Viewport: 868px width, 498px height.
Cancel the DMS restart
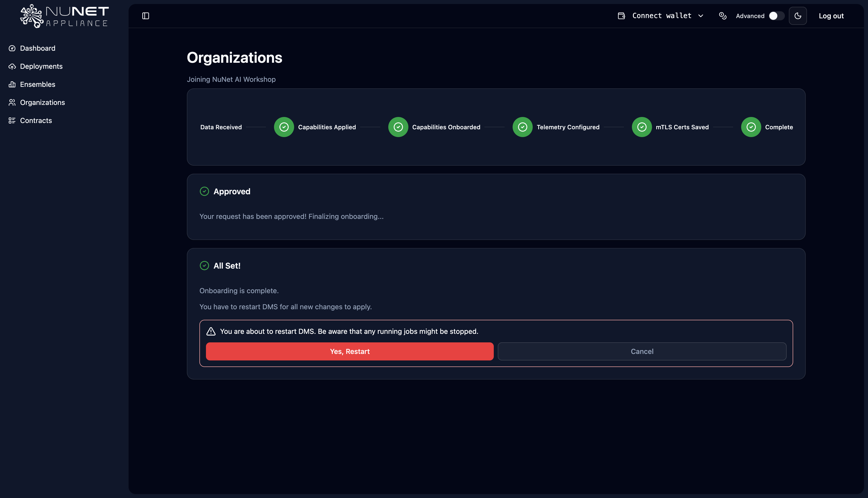[x=642, y=351]
